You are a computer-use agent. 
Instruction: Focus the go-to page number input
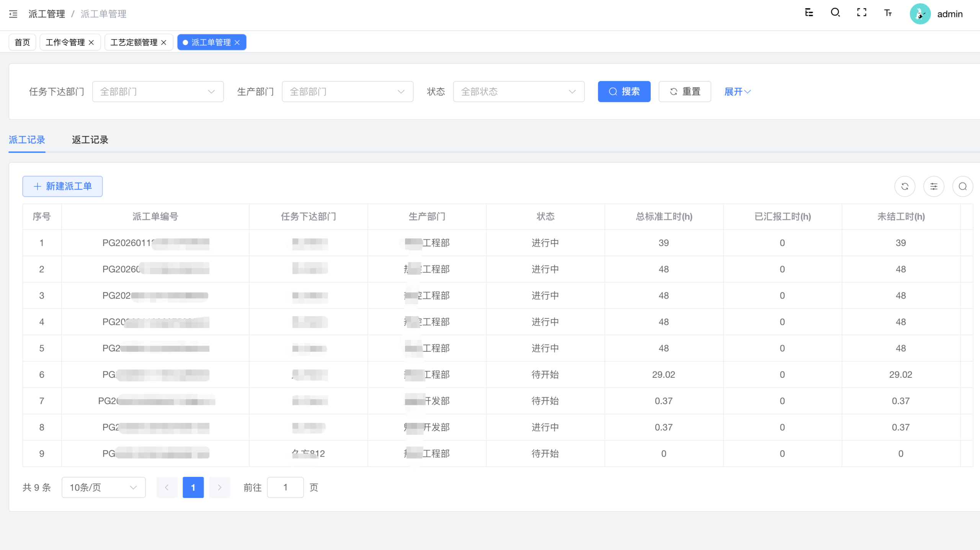[285, 487]
